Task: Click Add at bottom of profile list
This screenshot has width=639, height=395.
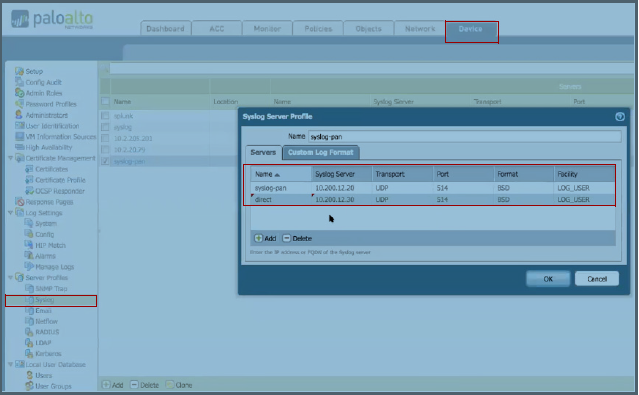Action: point(113,385)
